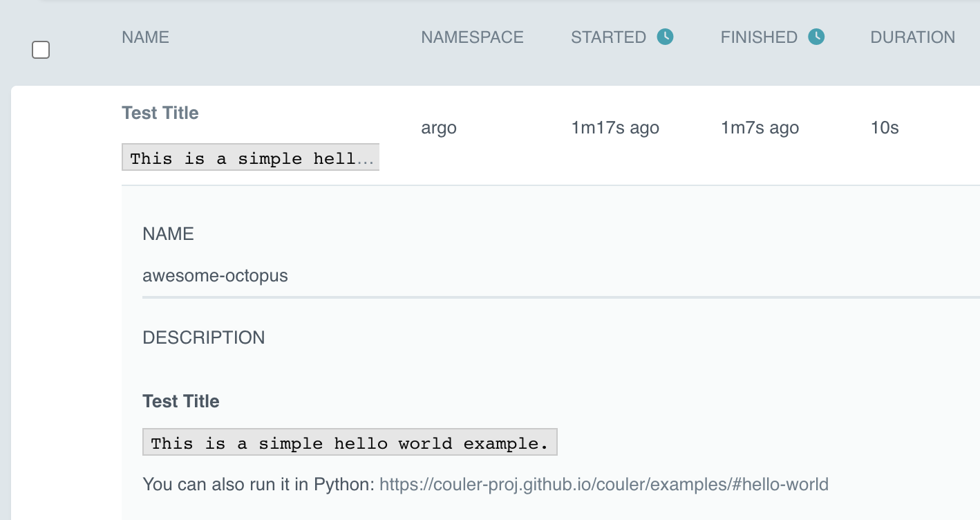Click the 10s duration value
980x520 pixels.
[x=885, y=128]
